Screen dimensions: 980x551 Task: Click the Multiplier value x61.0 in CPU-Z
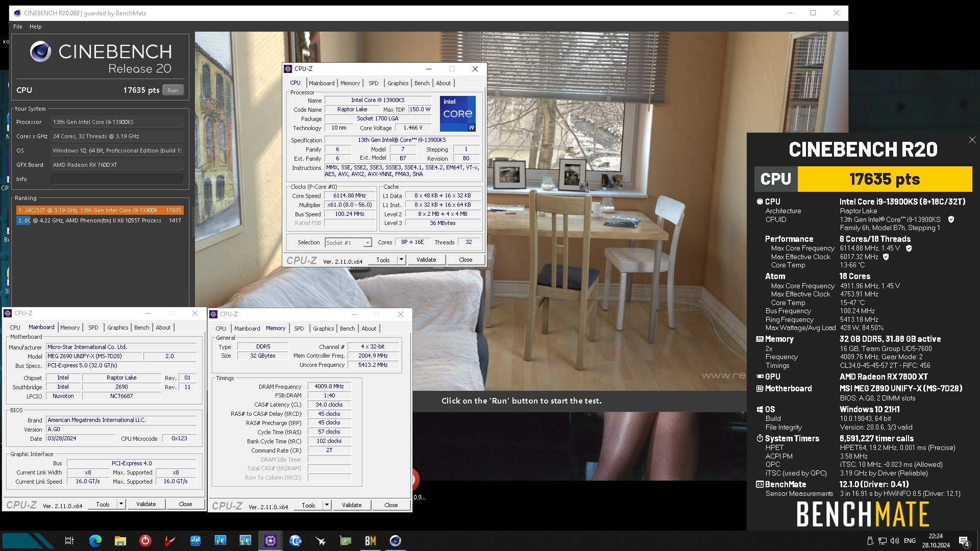[350, 205]
